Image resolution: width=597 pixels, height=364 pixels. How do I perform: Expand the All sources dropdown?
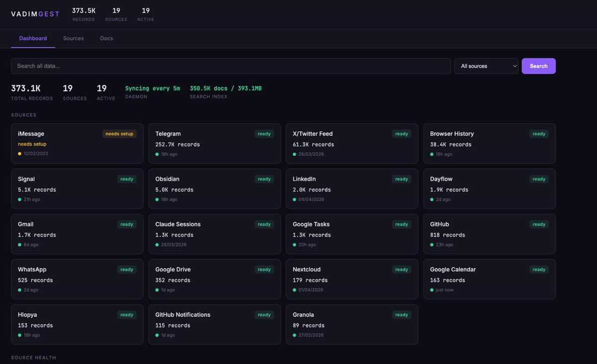click(486, 66)
